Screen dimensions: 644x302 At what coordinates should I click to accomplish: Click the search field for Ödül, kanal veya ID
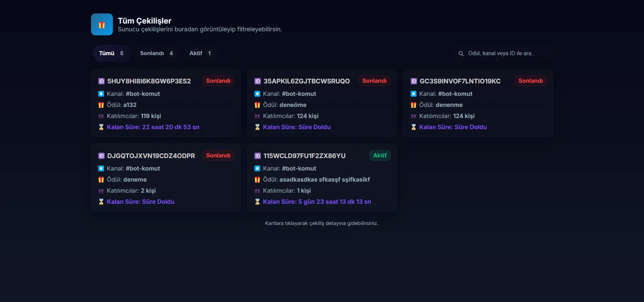[x=502, y=53]
